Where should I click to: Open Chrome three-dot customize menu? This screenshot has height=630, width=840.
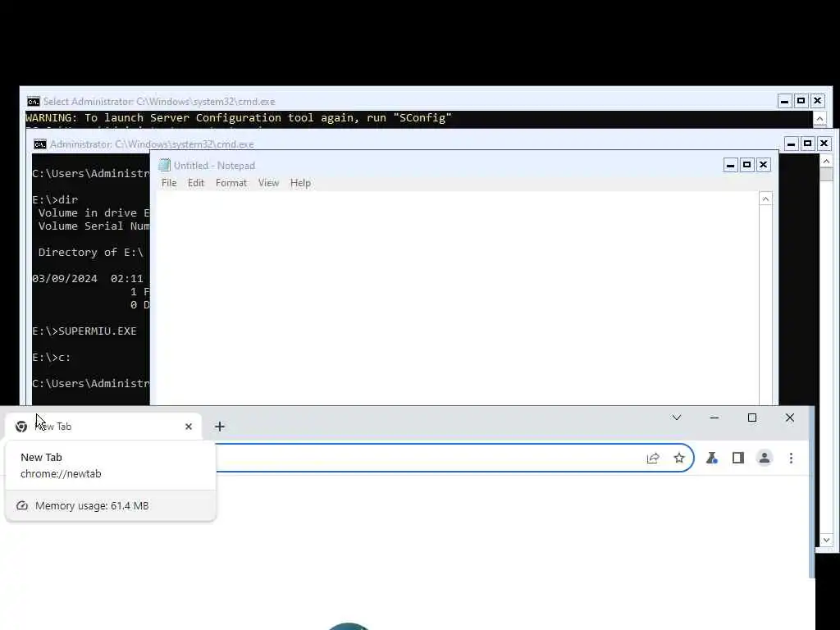[792, 458]
